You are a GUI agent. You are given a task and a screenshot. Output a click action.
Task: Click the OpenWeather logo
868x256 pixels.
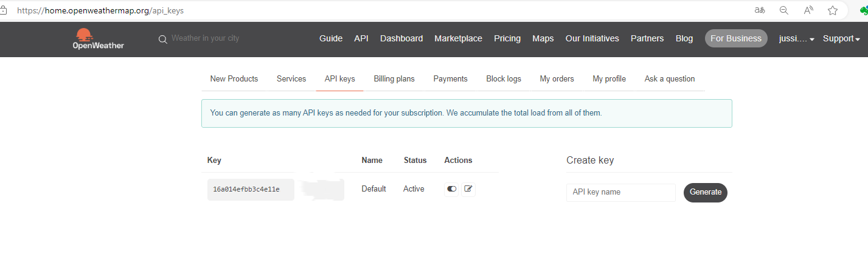click(x=98, y=38)
